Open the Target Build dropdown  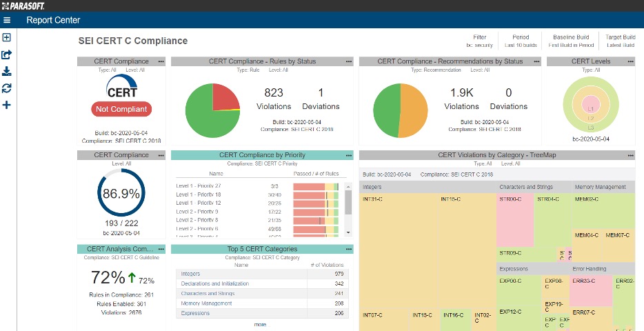[620, 41]
